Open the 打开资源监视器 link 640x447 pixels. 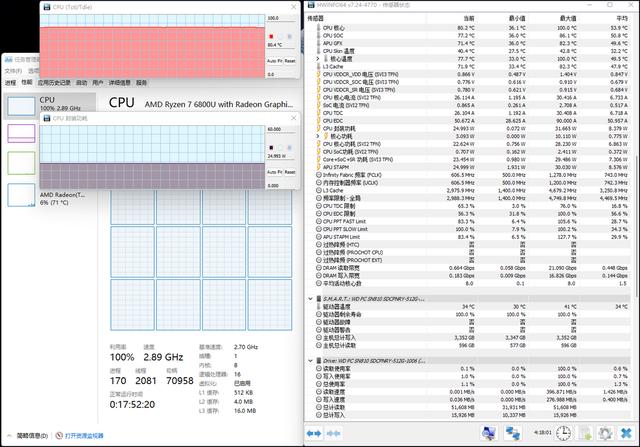pos(84,436)
